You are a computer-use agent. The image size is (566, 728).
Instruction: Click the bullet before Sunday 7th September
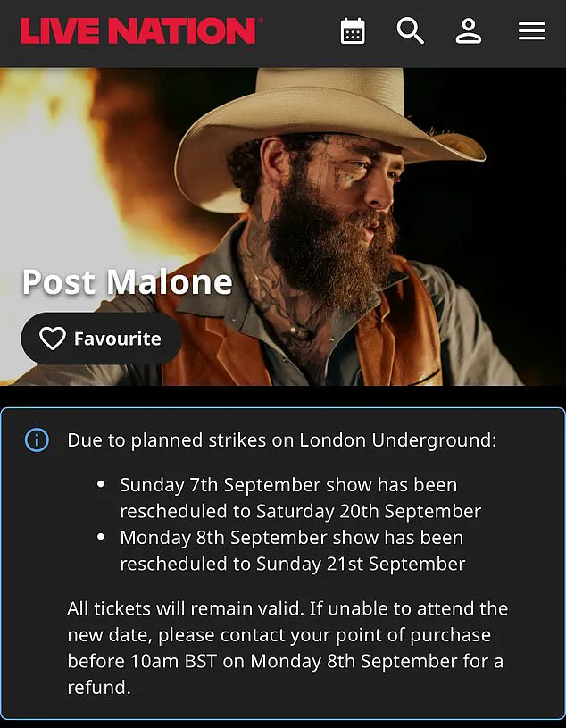(x=102, y=486)
